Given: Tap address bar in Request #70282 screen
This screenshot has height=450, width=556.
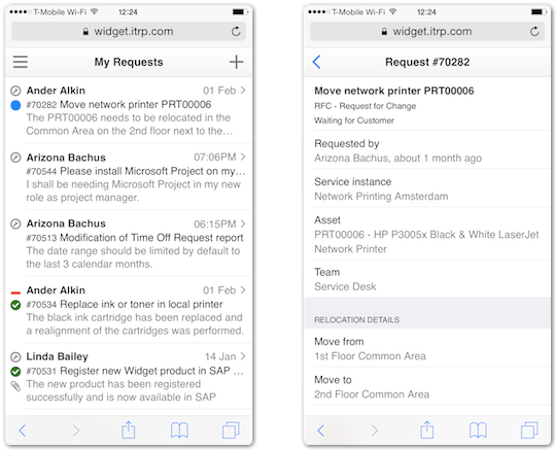Looking at the screenshot, I should 427,32.
